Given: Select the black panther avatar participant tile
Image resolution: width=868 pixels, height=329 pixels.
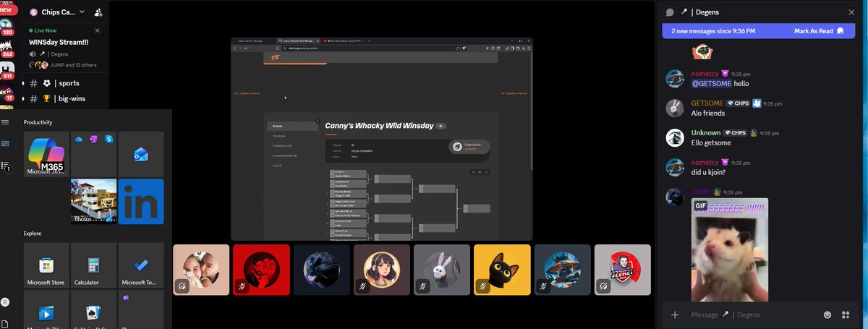Looking at the screenshot, I should click(x=321, y=270).
